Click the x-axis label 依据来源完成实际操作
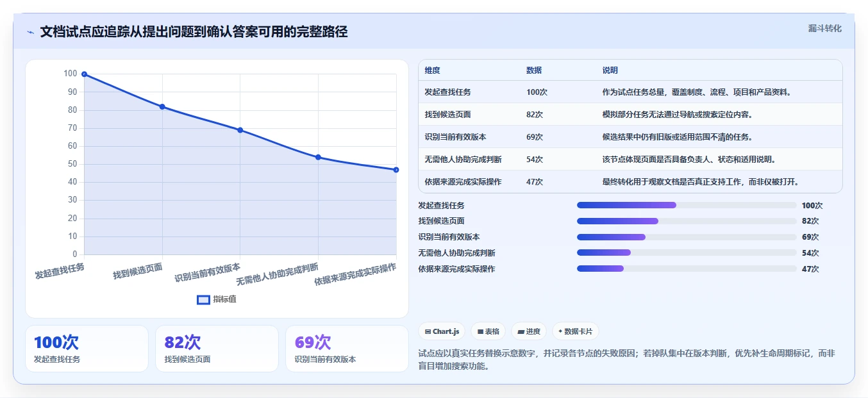Viewport: 868px width, 398px height. click(x=355, y=274)
